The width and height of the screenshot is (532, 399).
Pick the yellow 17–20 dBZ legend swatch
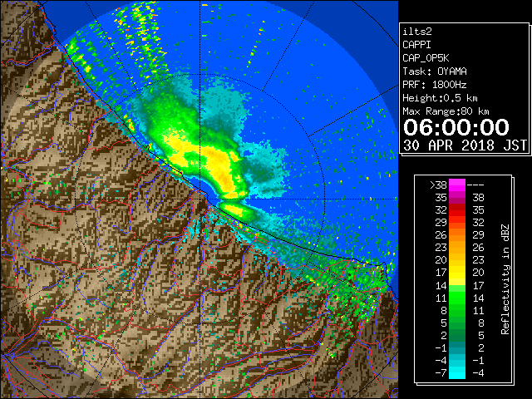pyautogui.click(x=457, y=273)
